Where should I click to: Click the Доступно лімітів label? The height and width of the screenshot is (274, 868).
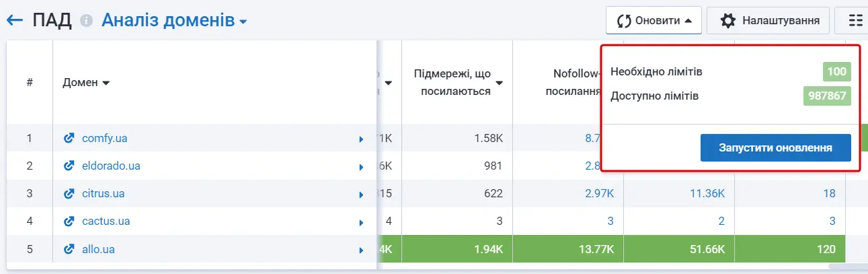(x=654, y=96)
